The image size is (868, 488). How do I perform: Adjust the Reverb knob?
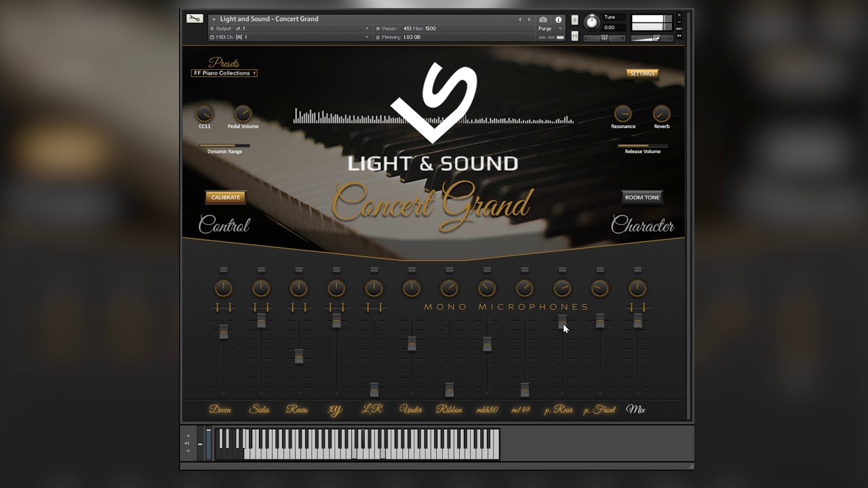click(x=661, y=113)
